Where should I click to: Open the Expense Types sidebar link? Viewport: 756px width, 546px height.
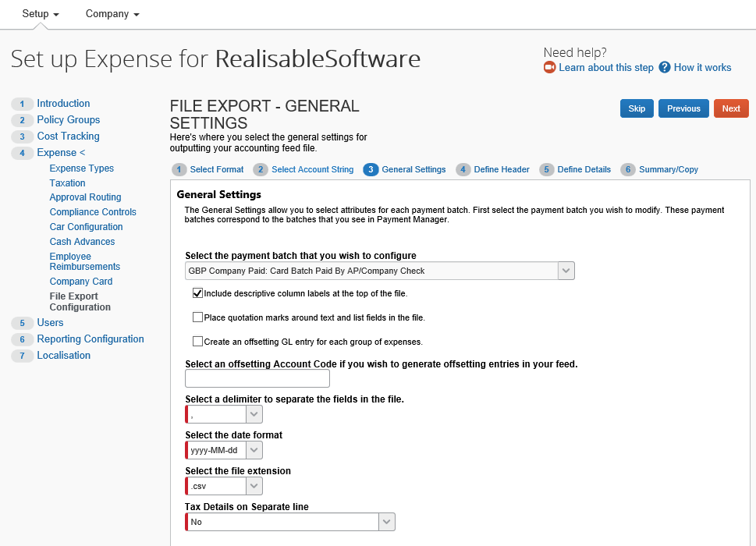81,168
